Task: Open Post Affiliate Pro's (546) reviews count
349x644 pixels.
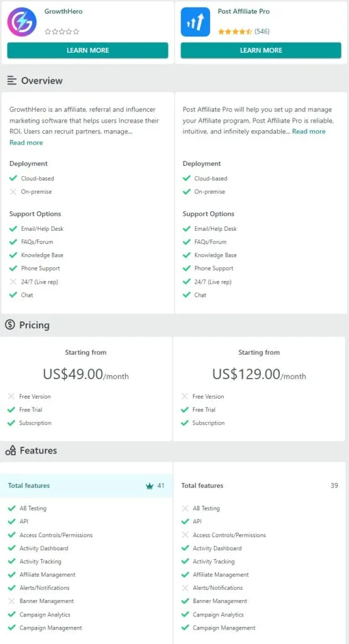Action: click(262, 31)
